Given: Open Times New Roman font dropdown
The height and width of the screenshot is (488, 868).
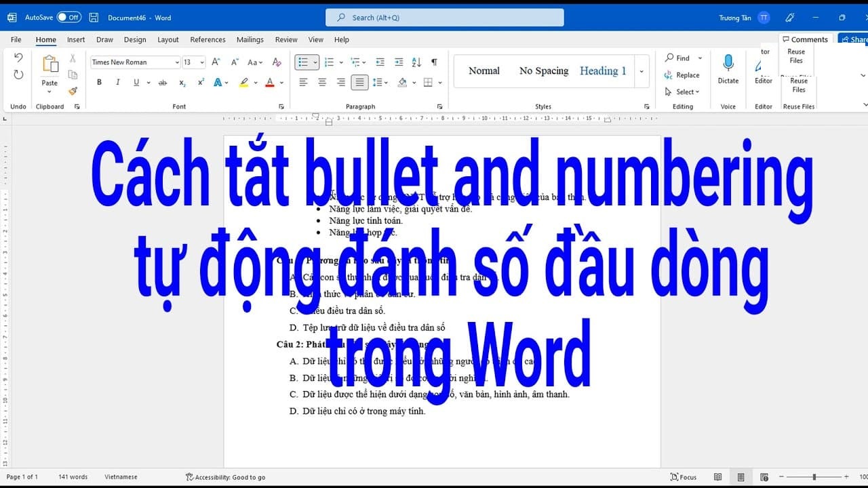Looking at the screenshot, I should coord(177,62).
